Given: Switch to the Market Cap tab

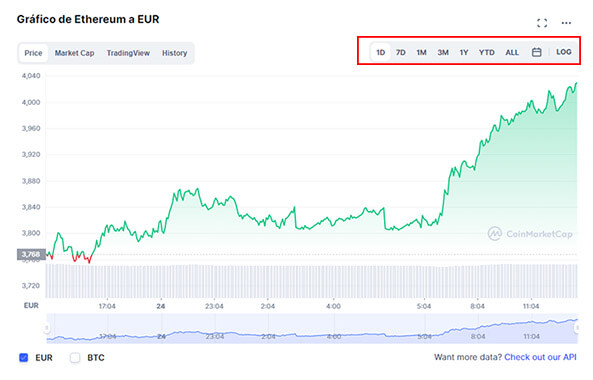Looking at the screenshot, I should [x=74, y=53].
